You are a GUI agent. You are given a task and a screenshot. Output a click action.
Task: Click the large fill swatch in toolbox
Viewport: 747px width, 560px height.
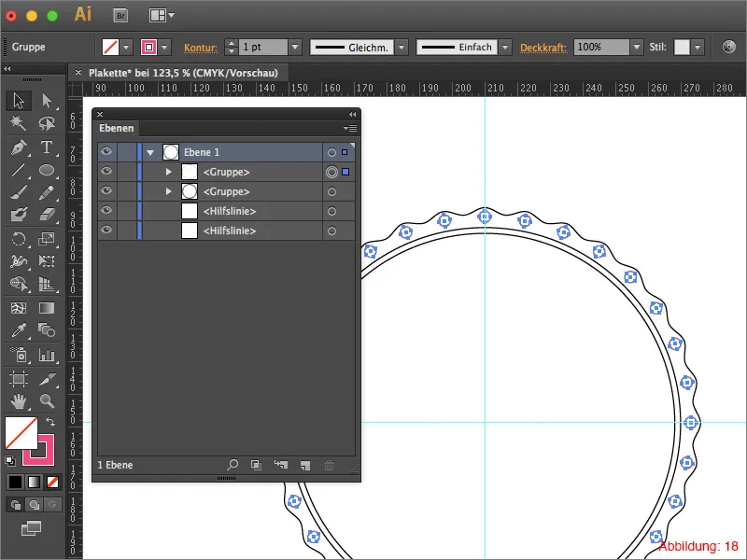[x=21, y=433]
